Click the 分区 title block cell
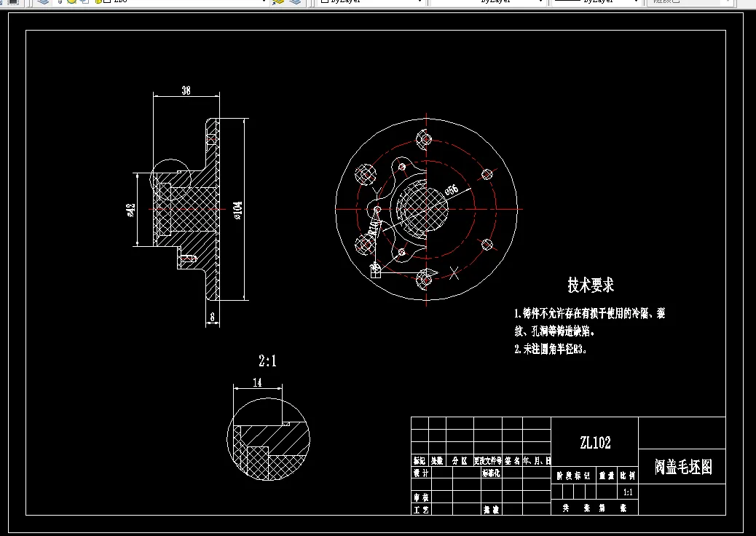 pos(460,461)
